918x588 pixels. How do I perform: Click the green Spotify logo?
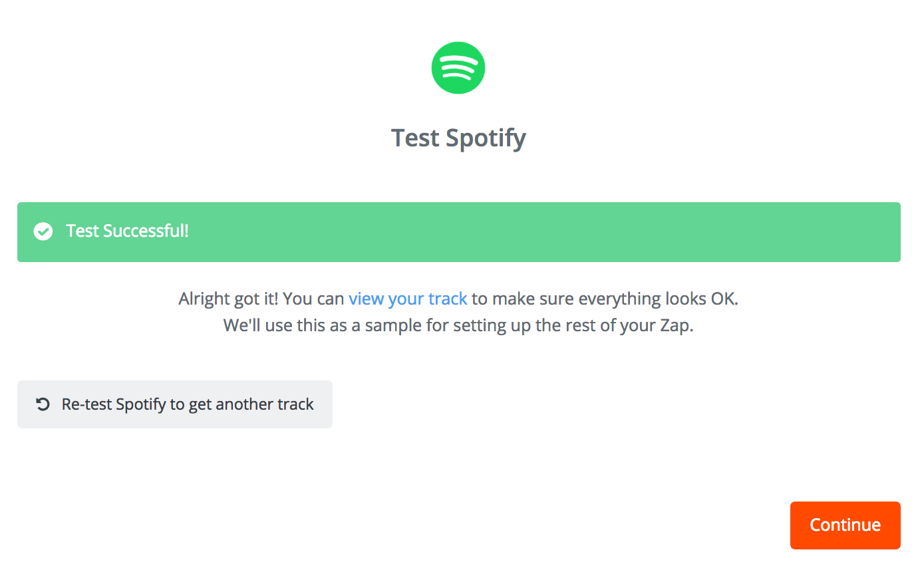click(458, 68)
